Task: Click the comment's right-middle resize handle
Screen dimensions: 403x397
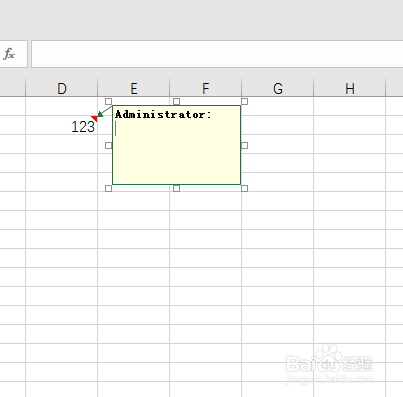Action: tap(244, 145)
